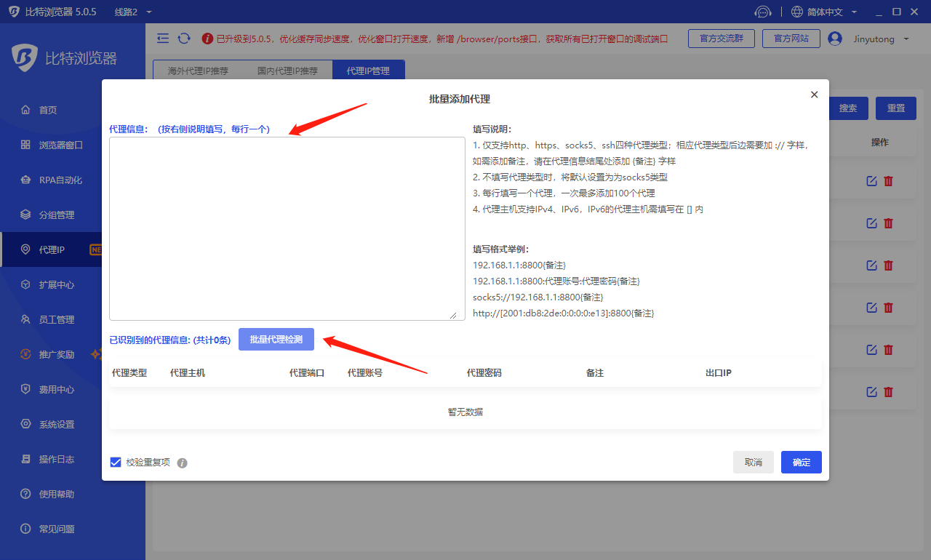The height and width of the screenshot is (560, 931).
Task: Expand the 简体中文 language dropdown
Action: (x=824, y=12)
